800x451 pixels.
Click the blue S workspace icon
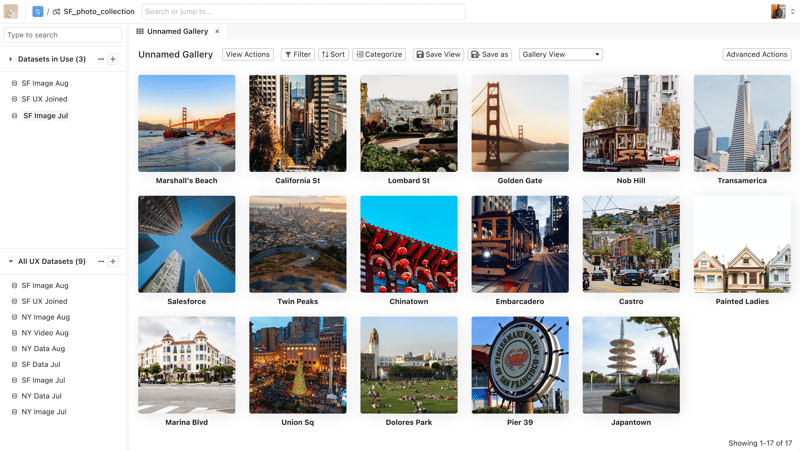[38, 12]
